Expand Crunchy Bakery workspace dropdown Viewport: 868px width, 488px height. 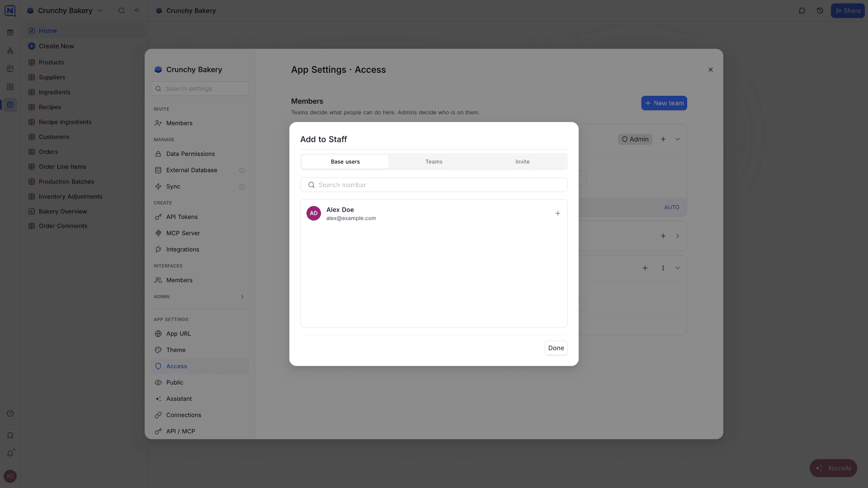coord(100,10)
